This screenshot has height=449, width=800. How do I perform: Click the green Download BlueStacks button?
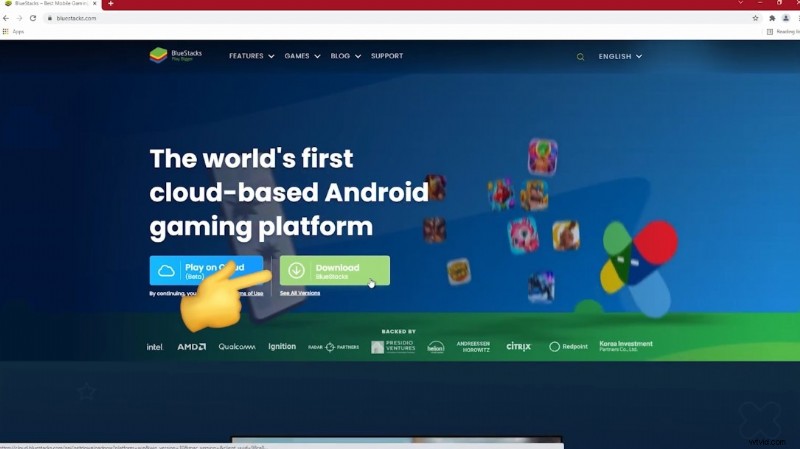pyautogui.click(x=335, y=270)
